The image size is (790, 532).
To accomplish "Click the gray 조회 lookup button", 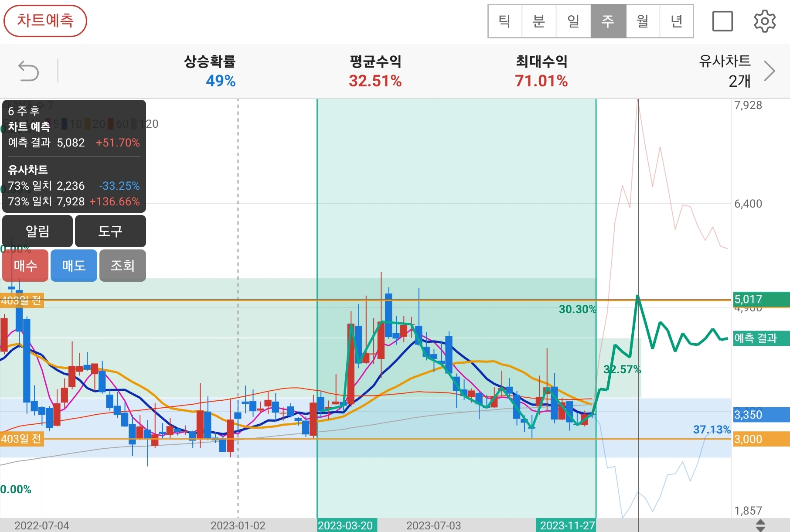I will tap(123, 266).
